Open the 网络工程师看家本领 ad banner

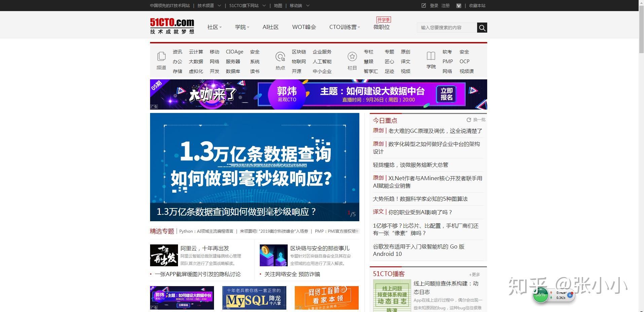327,298
